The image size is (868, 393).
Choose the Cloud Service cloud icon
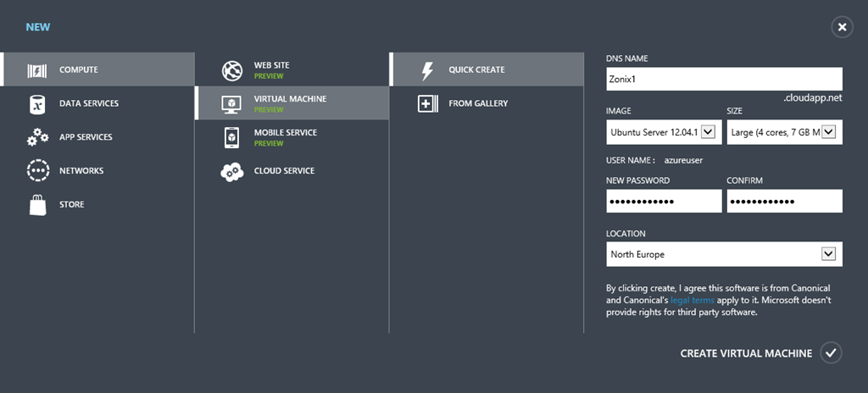[x=231, y=171]
